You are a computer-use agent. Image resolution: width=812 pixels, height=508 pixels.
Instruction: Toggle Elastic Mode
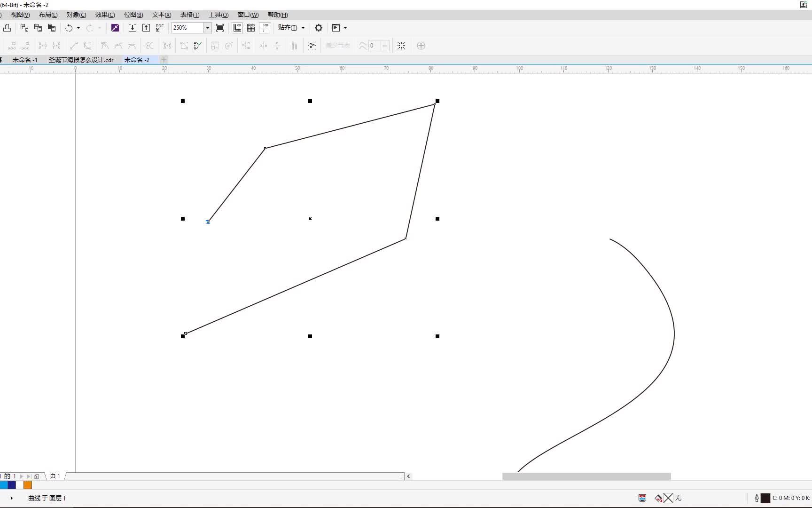(295, 46)
